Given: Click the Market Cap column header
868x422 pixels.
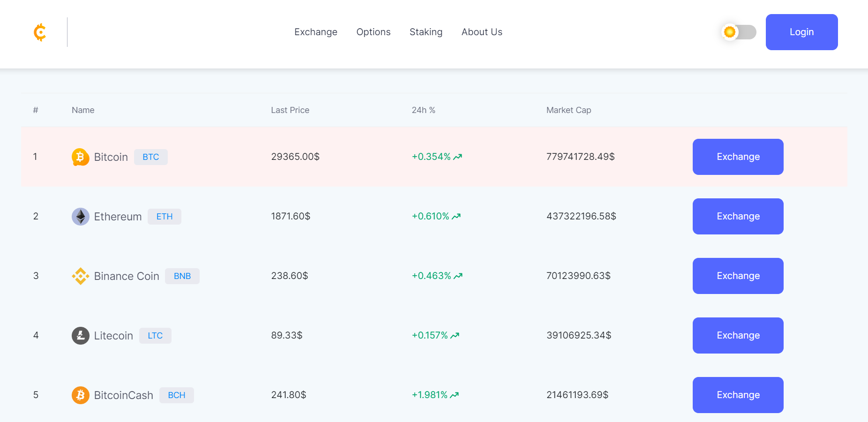Looking at the screenshot, I should (569, 110).
